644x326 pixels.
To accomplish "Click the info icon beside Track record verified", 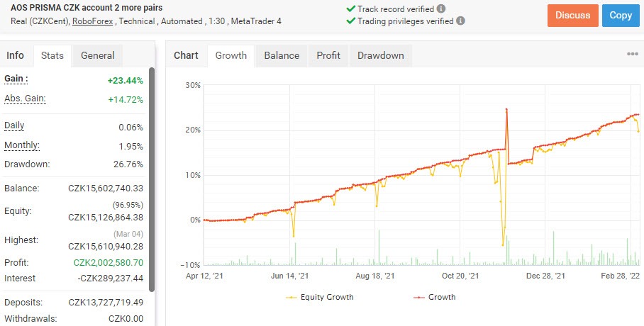I will click(441, 9).
